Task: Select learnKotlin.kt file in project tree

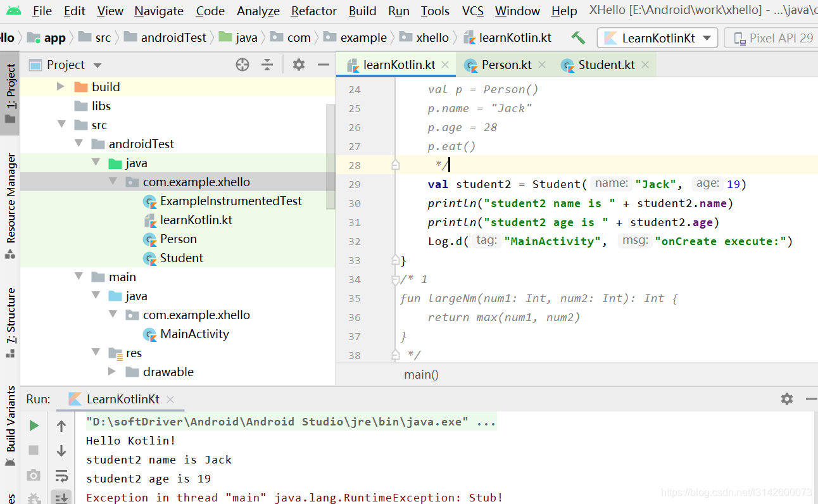Action: tap(196, 220)
